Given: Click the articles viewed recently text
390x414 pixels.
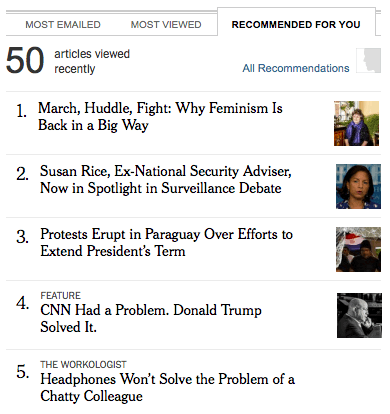Looking at the screenshot, I should tap(92, 61).
